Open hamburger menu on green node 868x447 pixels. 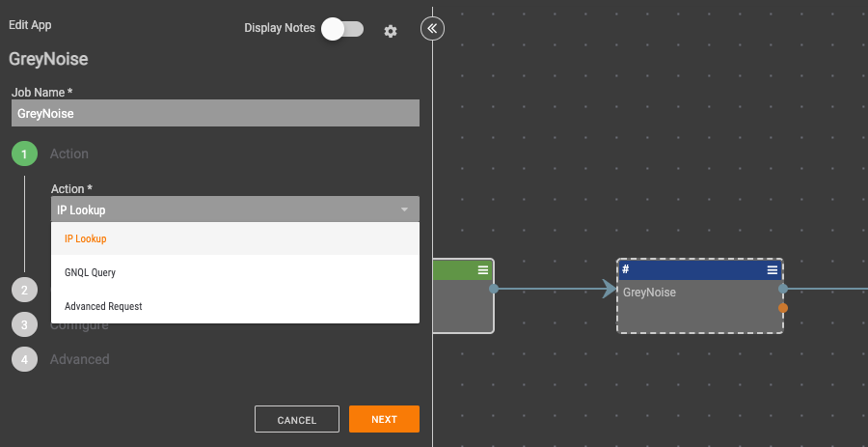click(483, 269)
